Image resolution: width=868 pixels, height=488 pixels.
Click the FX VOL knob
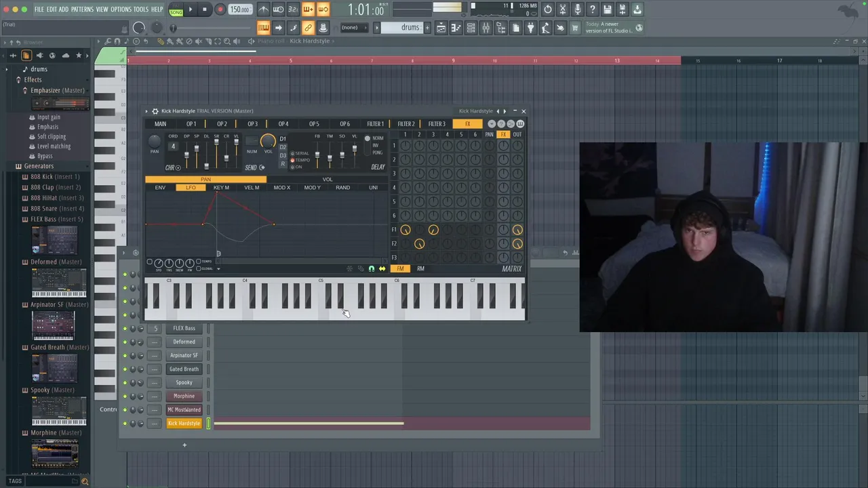tap(268, 141)
